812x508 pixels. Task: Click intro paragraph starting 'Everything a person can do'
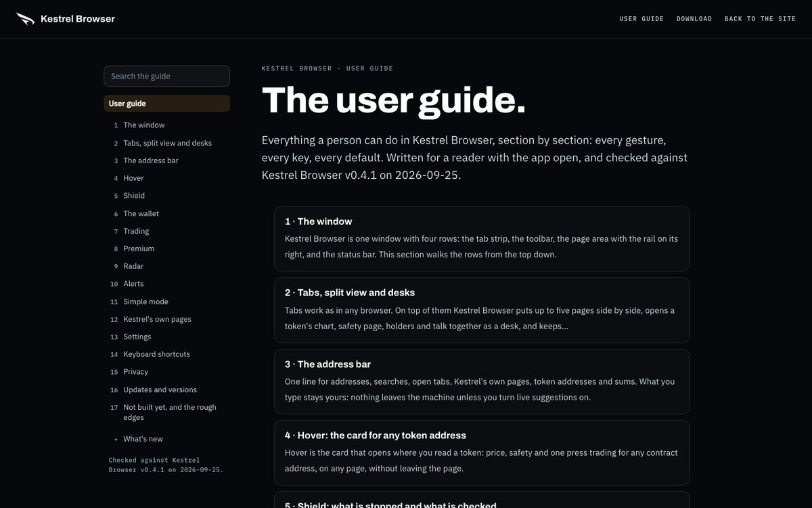pyautogui.click(x=474, y=158)
